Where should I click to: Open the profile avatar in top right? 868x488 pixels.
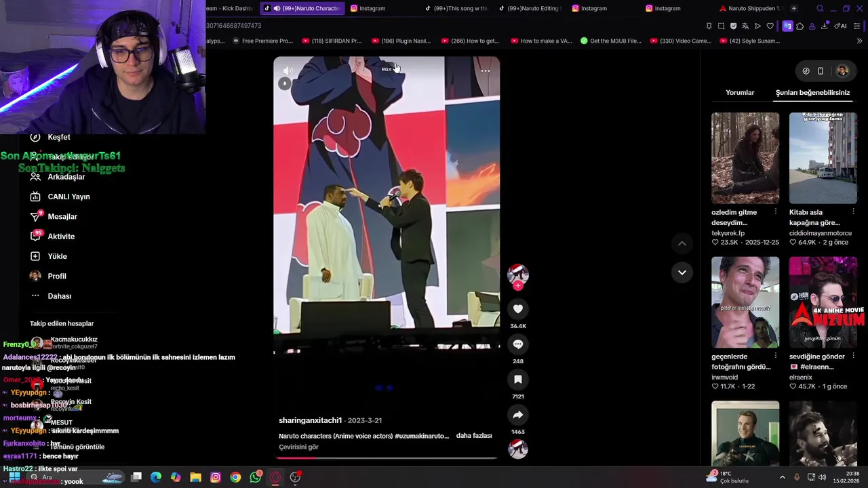pyautogui.click(x=842, y=70)
